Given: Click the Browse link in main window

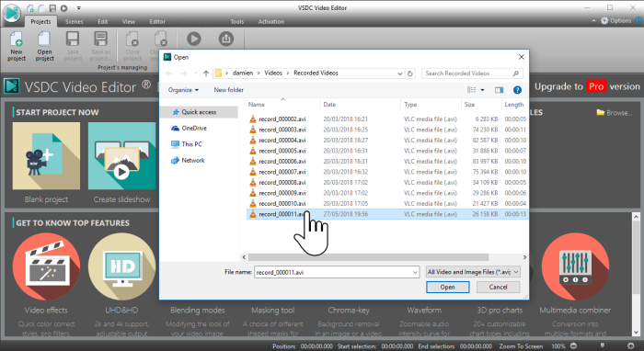Looking at the screenshot, I should click(x=615, y=112).
